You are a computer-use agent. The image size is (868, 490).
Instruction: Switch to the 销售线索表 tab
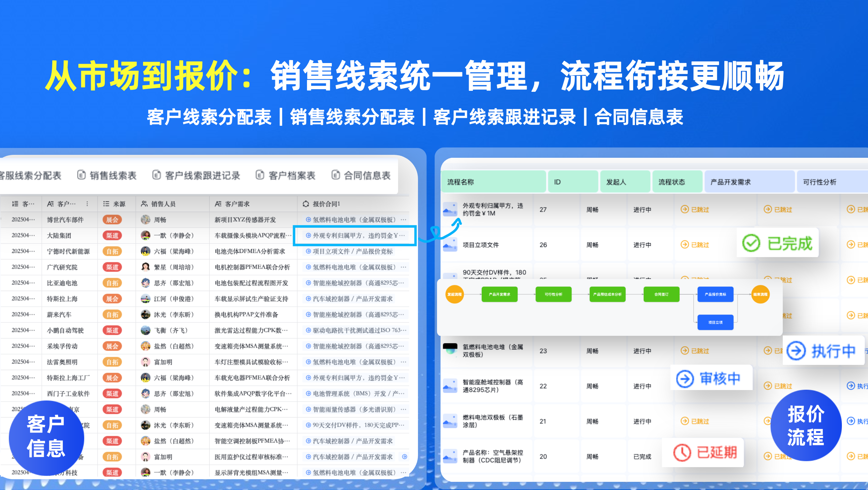coord(113,175)
